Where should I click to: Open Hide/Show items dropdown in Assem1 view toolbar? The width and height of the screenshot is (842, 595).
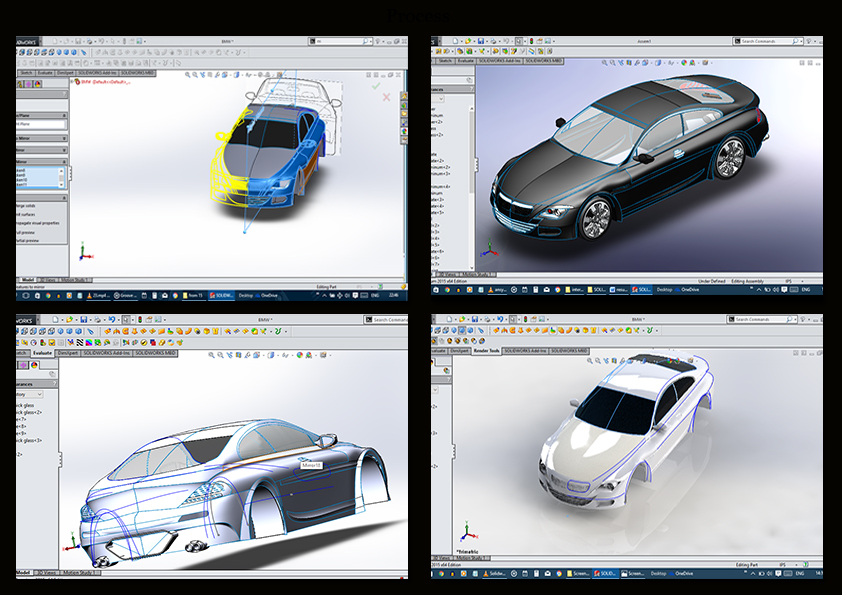(x=676, y=63)
